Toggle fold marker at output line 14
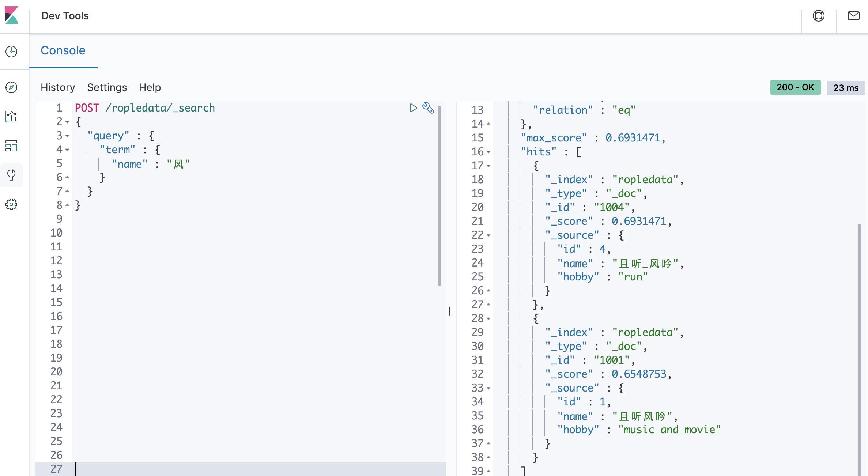This screenshot has height=476, width=868. [x=488, y=124]
